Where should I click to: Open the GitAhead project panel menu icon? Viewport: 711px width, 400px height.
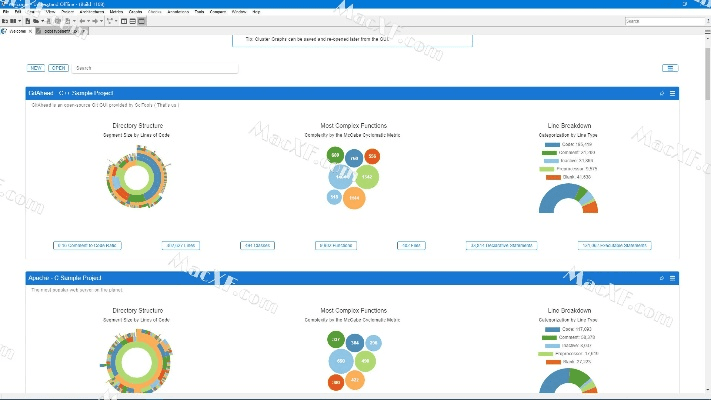[x=673, y=93]
